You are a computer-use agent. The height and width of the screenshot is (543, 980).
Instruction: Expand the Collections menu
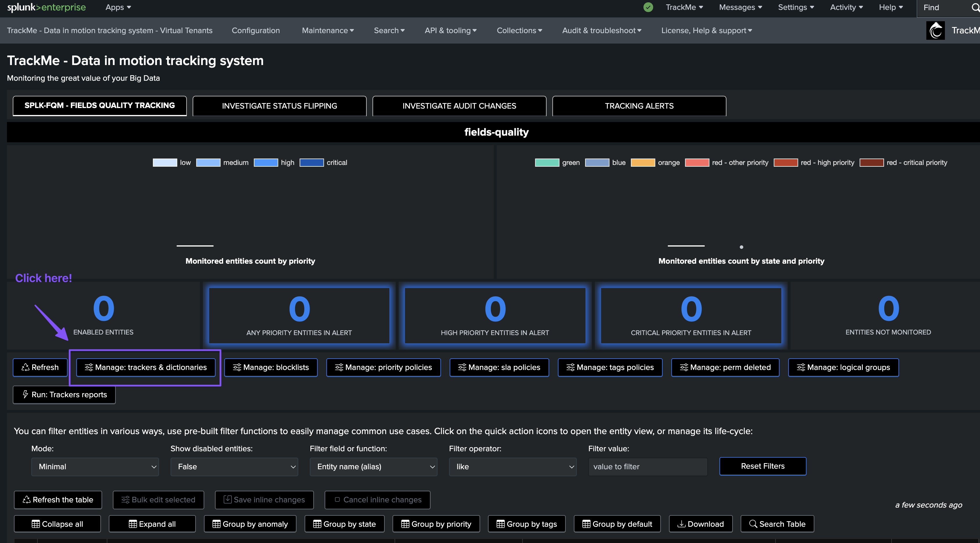519,30
